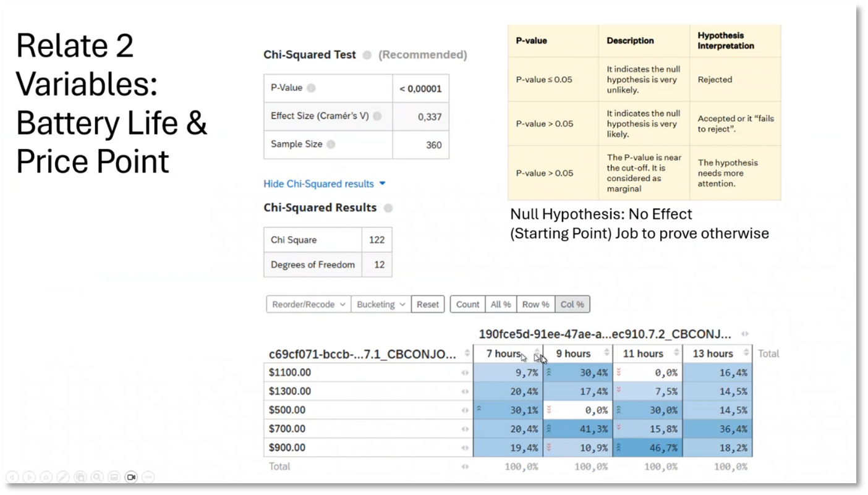
Task: Click the play icon in bottom-left toolbar
Action: [x=30, y=476]
